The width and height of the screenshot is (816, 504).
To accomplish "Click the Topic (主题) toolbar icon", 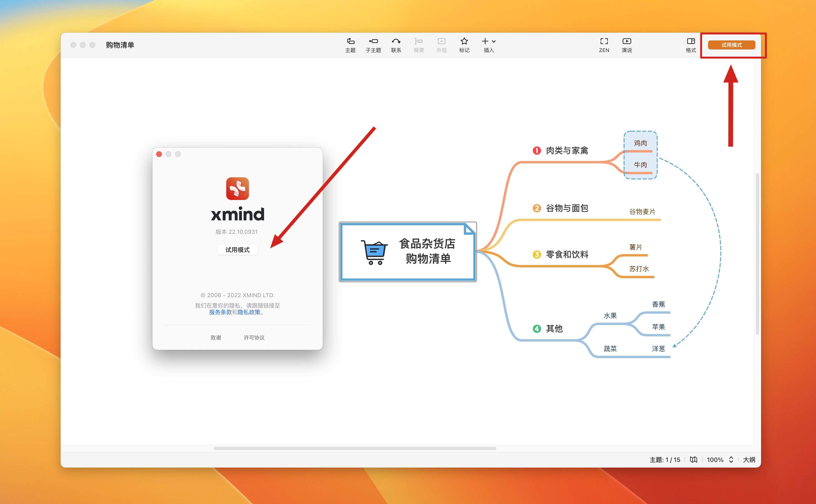I will (x=350, y=42).
